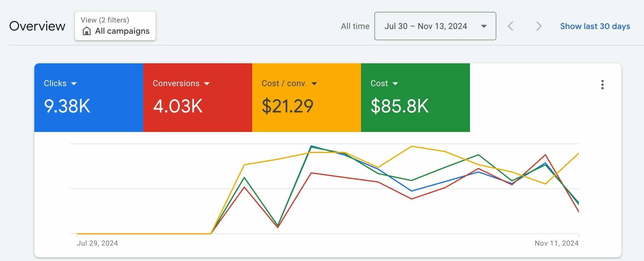Click the Jul 29, 2024 axis label
This screenshot has width=644, height=261.
[x=97, y=243]
